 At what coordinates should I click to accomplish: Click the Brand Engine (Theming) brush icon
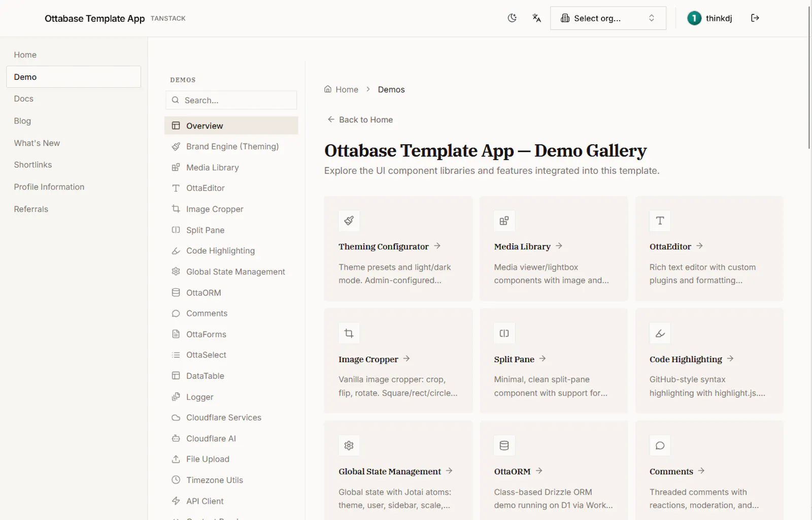point(176,147)
